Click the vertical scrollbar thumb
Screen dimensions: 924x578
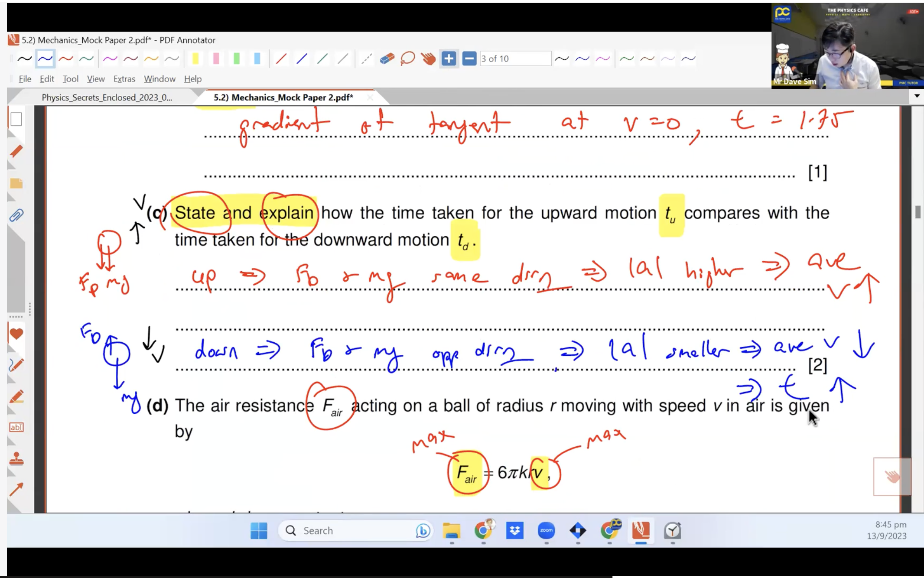pyautogui.click(x=917, y=212)
